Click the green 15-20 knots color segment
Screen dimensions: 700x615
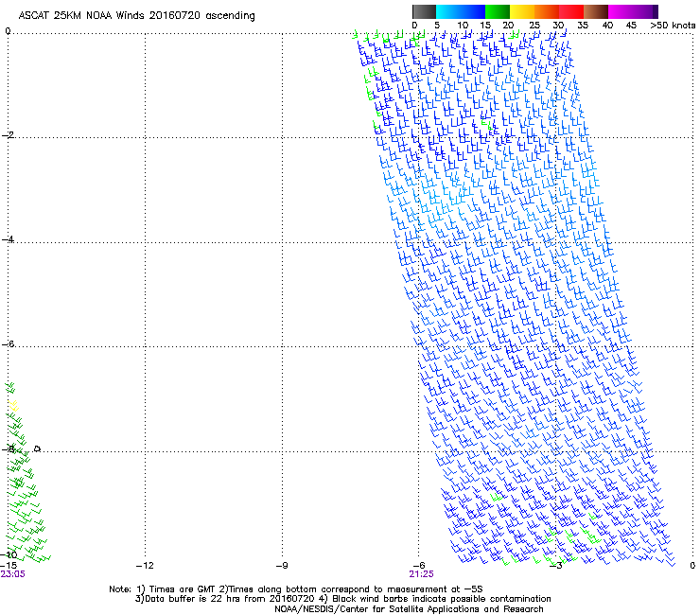tap(498, 11)
